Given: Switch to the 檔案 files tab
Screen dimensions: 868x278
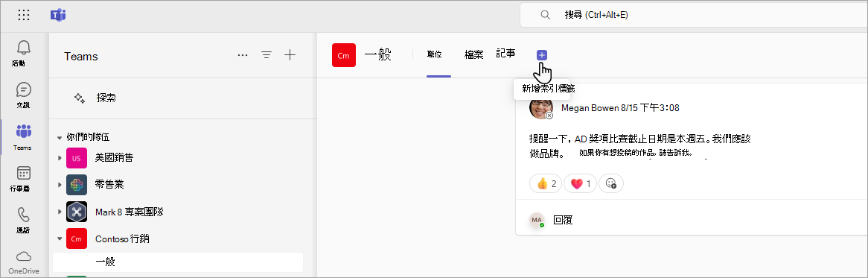Looking at the screenshot, I should 474,54.
